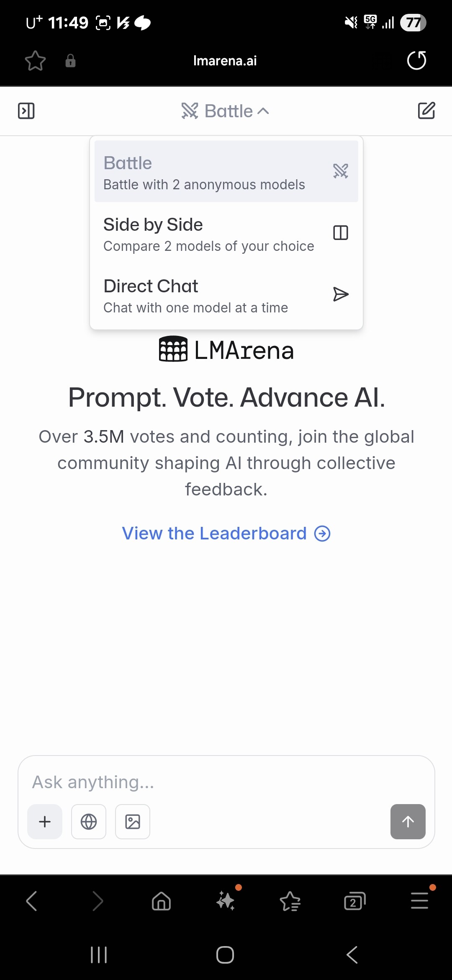Go to browser home icon
Screen dimensions: 452x980
(x=162, y=901)
